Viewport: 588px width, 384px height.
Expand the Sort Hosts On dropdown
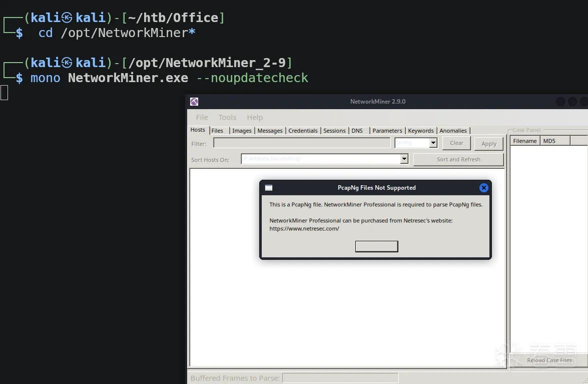[x=404, y=159]
